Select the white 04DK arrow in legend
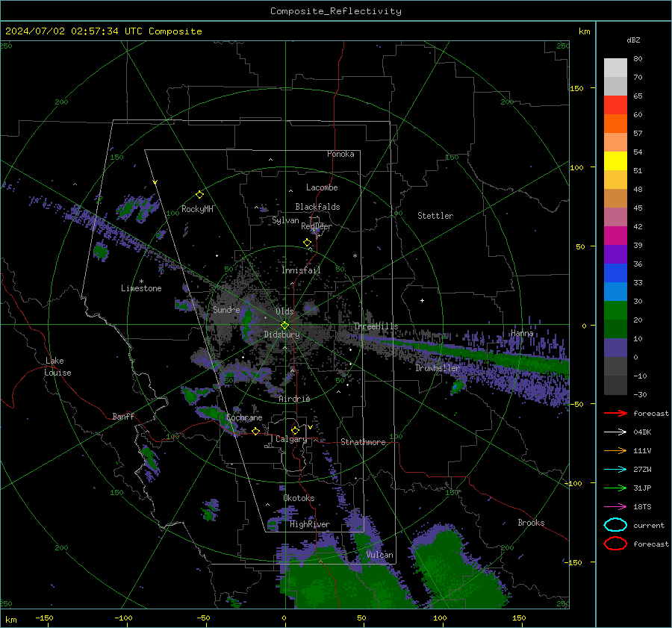Image resolution: width=672 pixels, height=628 pixels. [x=615, y=432]
